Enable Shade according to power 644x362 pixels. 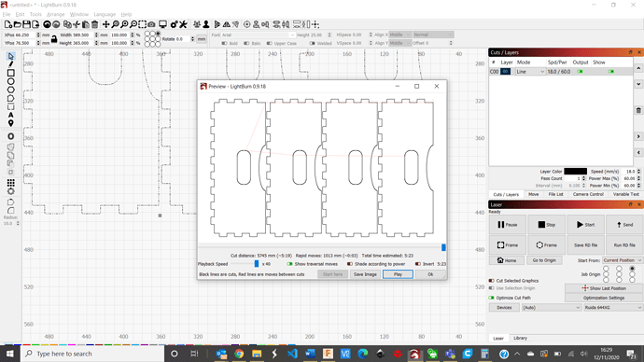click(349, 264)
